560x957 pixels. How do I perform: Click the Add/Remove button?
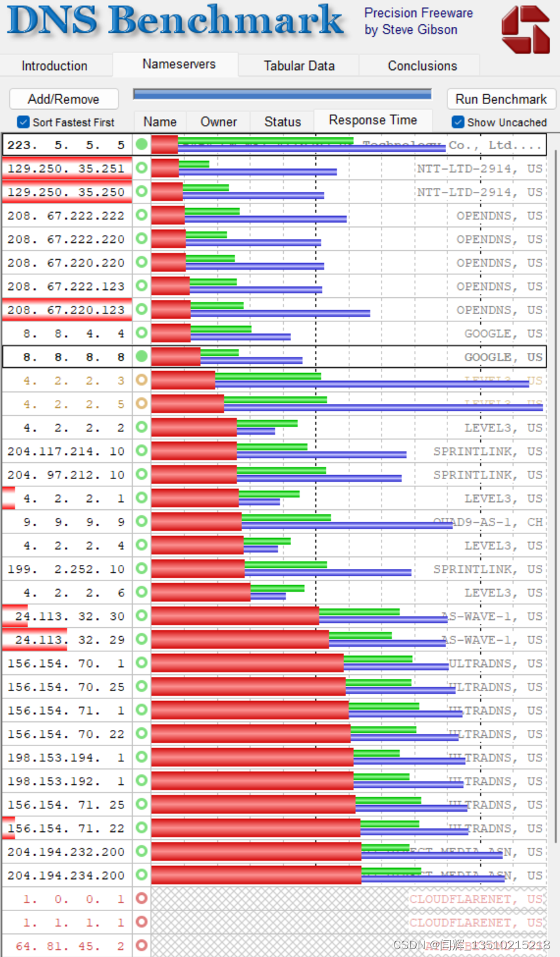tap(63, 99)
